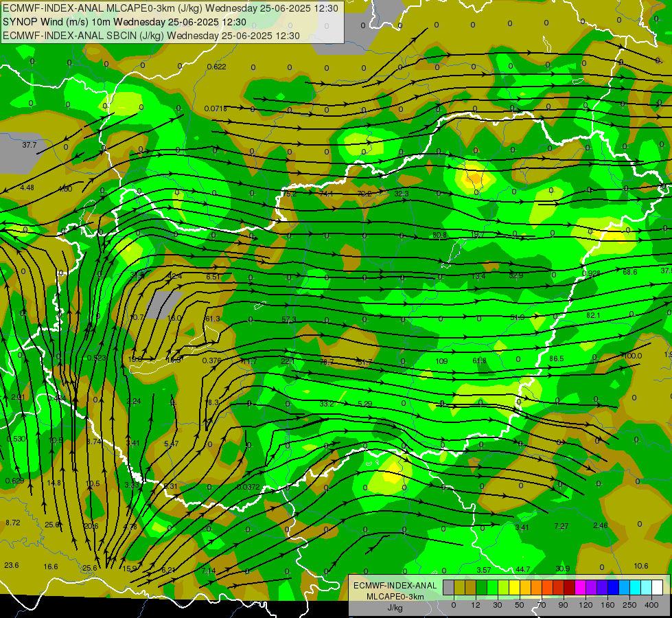Click the dark green legend swatch
This screenshot has height=618, width=672.
point(482,587)
